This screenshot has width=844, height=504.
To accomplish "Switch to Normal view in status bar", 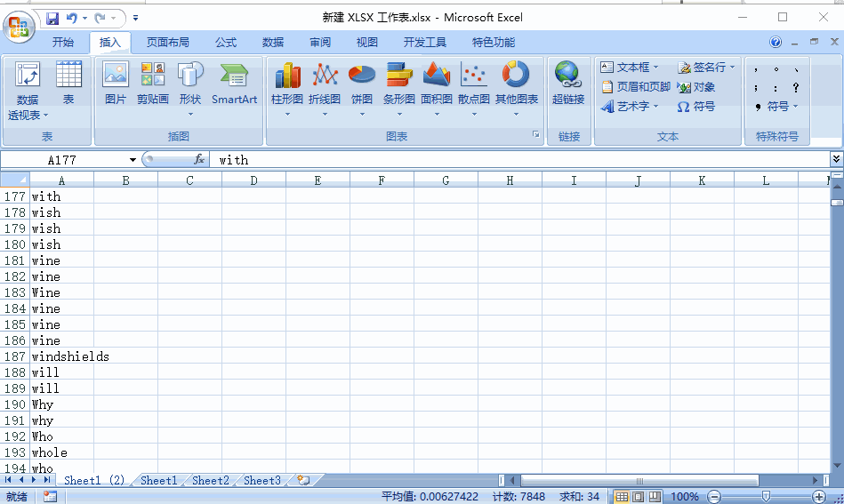I will pyautogui.click(x=621, y=497).
